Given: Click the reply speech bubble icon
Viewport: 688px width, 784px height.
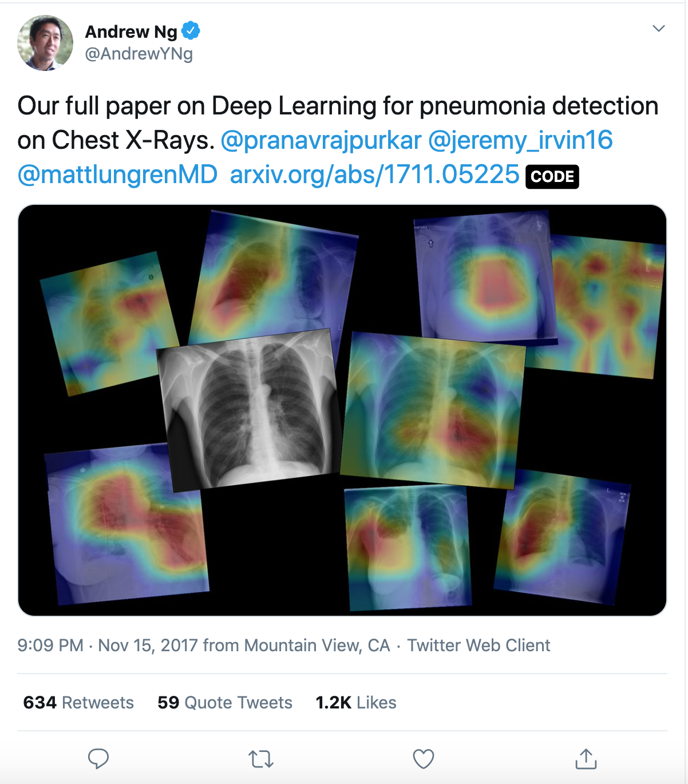Looking at the screenshot, I should coord(98,759).
